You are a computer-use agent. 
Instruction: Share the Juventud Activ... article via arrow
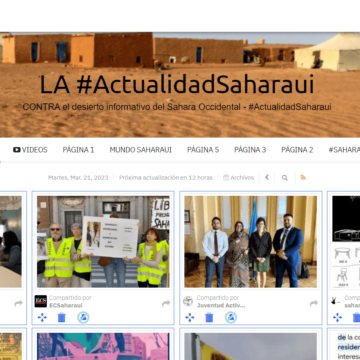pos(314,303)
